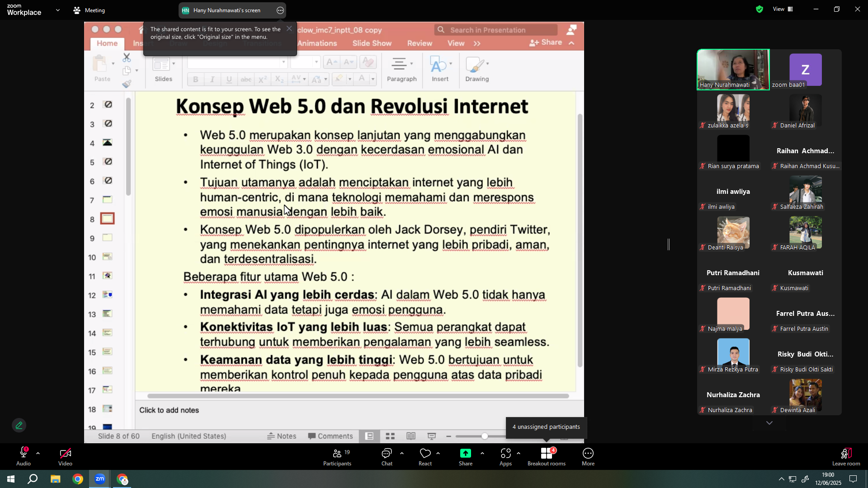This screenshot has width=868, height=488.
Task: Open Windows Start menu
Action: click(11, 479)
